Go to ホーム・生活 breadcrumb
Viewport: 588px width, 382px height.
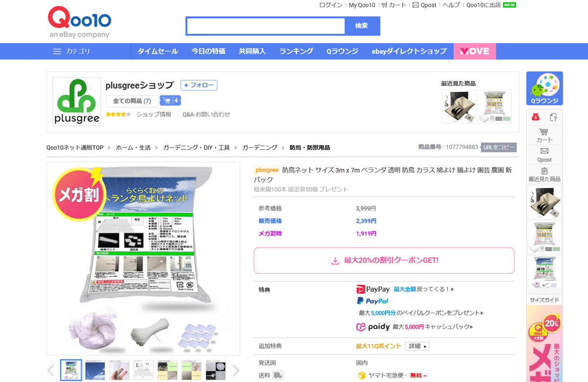(x=133, y=148)
